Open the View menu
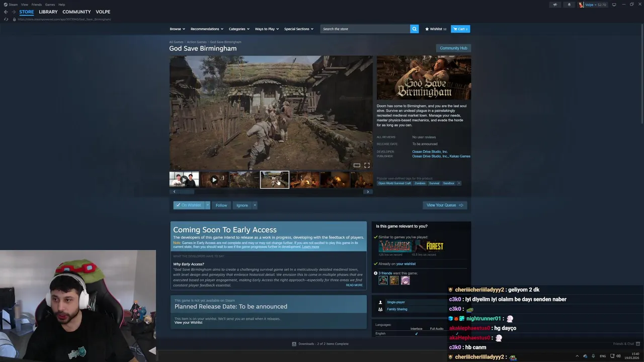Viewport: 644px width, 362px height. click(x=25, y=5)
